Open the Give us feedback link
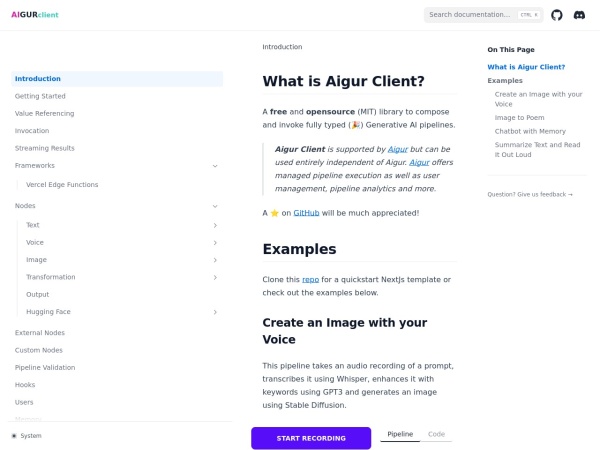The width and height of the screenshot is (600, 450). tap(530, 194)
